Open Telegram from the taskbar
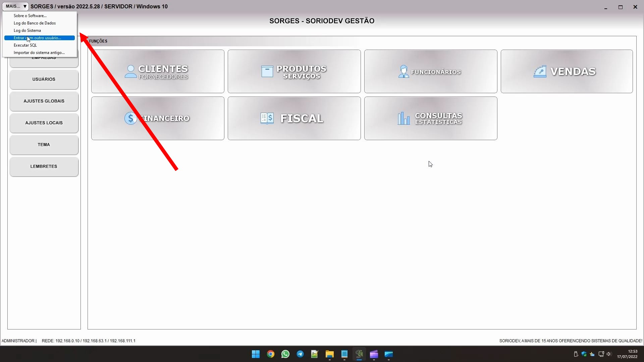This screenshot has height=362, width=644. [x=300, y=354]
